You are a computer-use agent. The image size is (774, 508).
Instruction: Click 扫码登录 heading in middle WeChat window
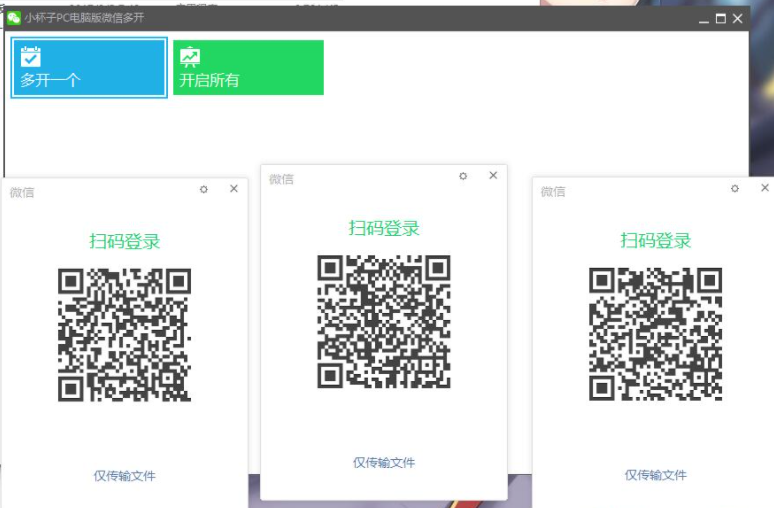pos(384,228)
